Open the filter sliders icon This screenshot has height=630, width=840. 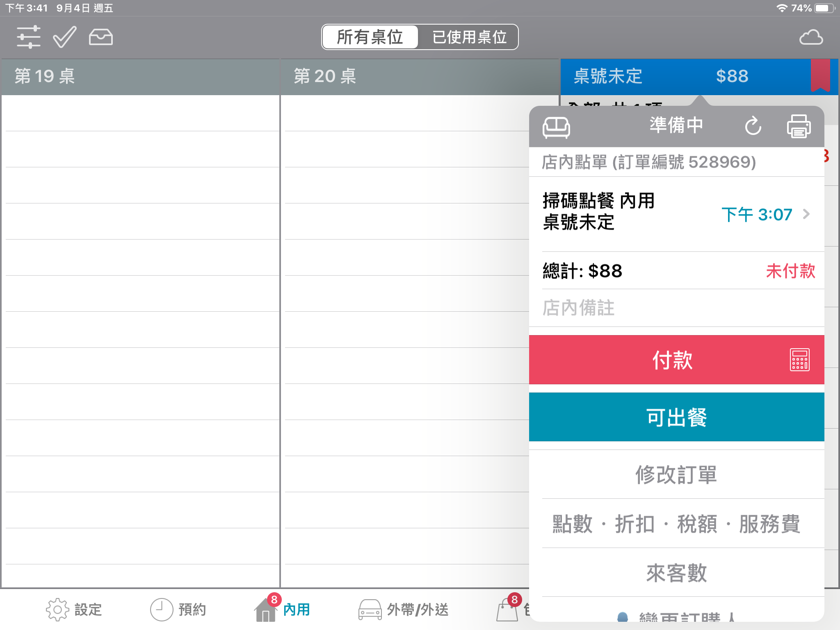[x=28, y=37]
